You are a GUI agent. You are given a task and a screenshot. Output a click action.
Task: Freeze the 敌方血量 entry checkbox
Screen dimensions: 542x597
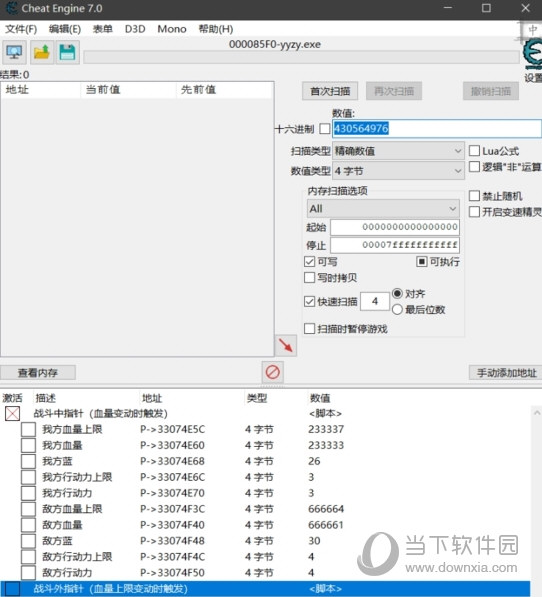click(x=29, y=525)
